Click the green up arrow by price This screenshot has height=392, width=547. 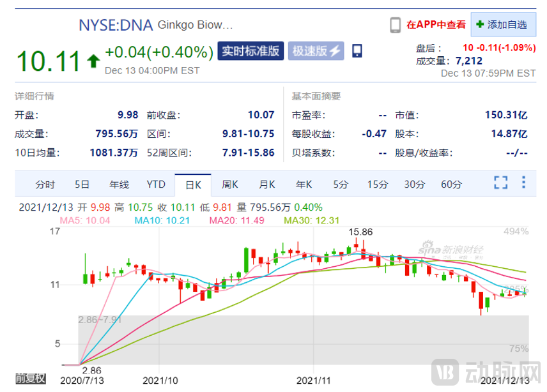(x=93, y=61)
